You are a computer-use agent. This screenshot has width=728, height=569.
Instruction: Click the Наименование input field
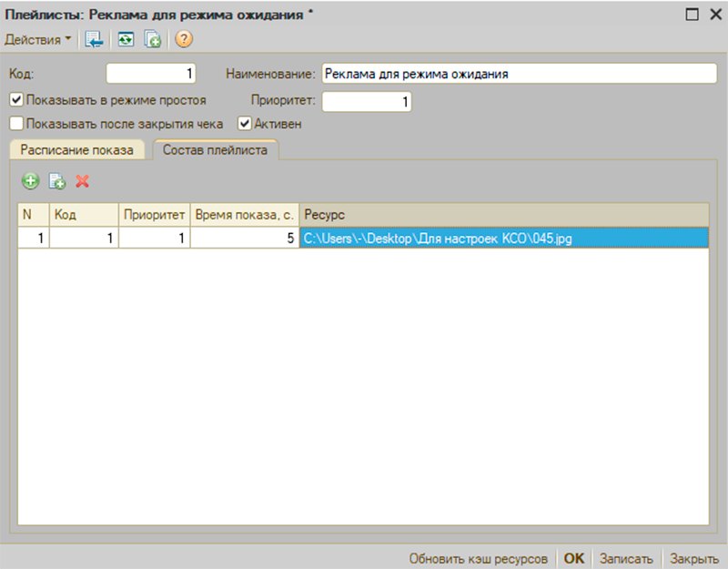click(519, 74)
